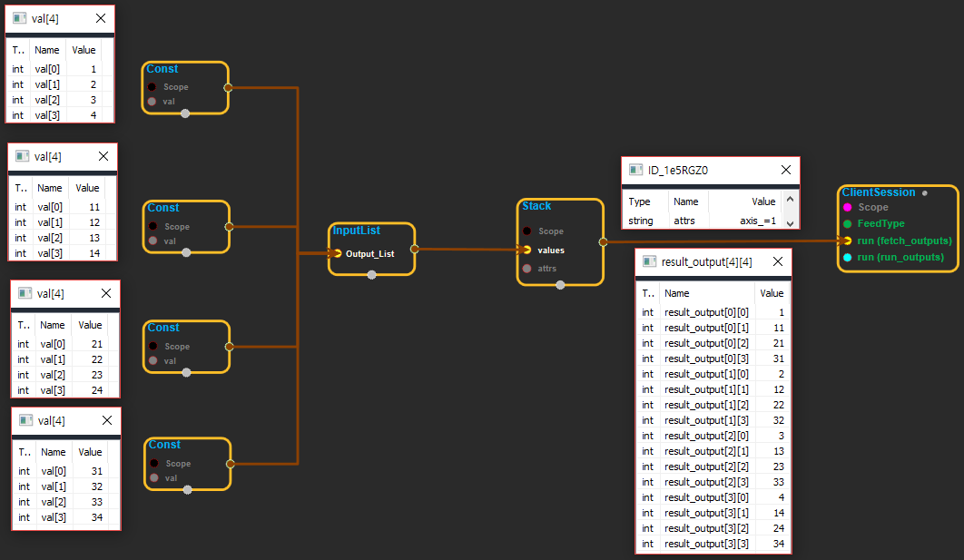
Task: Click the Output_List port on InputList node
Action: (338, 254)
